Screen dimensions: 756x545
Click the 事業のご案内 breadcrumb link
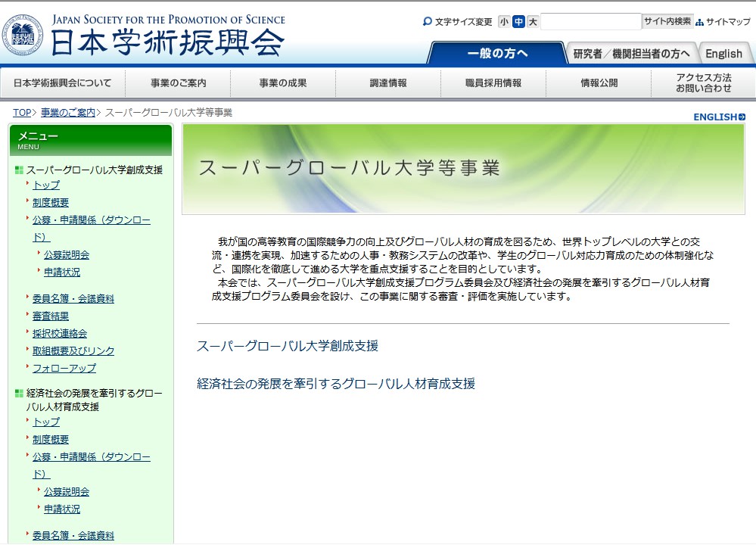pyautogui.click(x=68, y=112)
